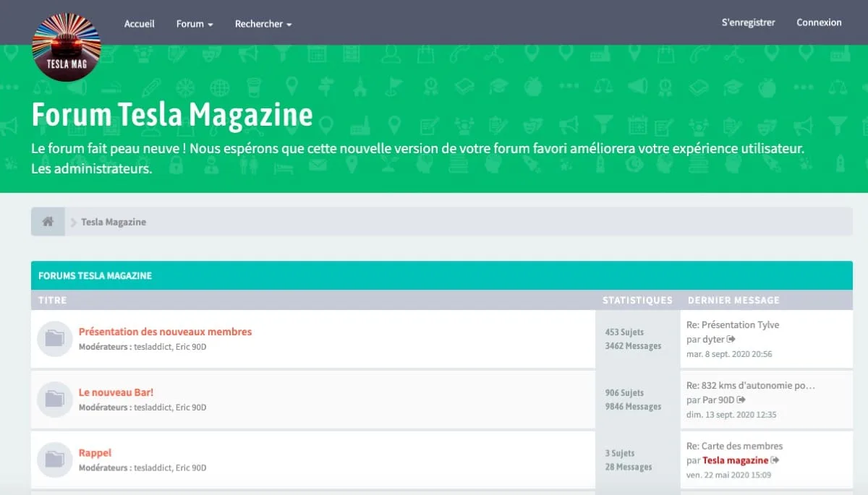Screen dimensions: 868x495
Task: Click folder icon for Rappel forum
Action: point(55,460)
